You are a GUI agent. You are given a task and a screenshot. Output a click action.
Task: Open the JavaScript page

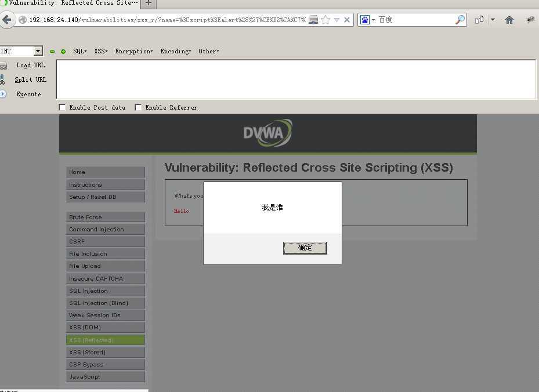(x=105, y=377)
